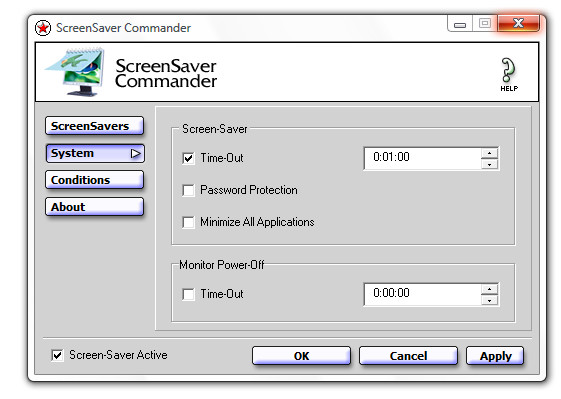Click the 0:00:00 power-off time field

click(423, 294)
